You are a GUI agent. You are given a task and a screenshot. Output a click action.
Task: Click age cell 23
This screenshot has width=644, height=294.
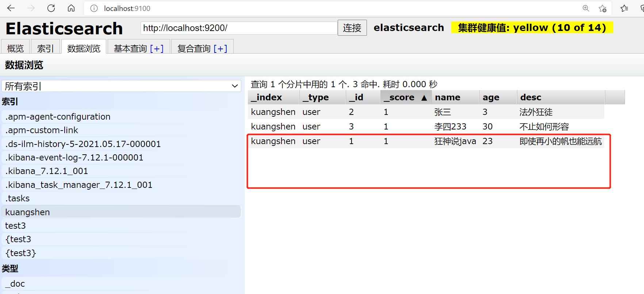pyautogui.click(x=487, y=141)
